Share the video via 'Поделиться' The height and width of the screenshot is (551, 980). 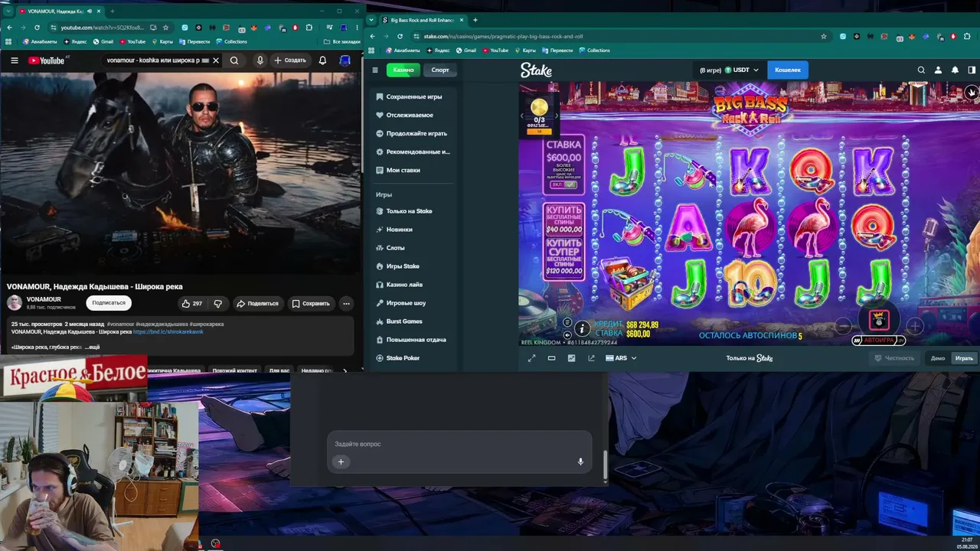(257, 304)
